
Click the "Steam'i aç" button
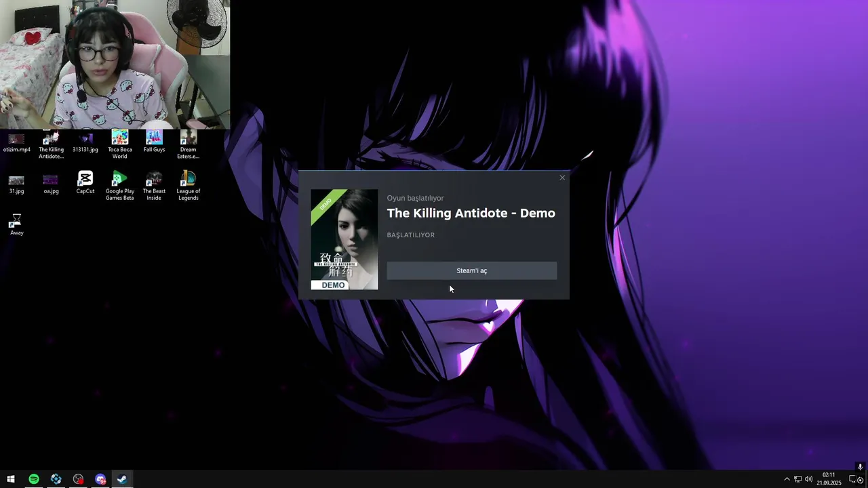click(x=471, y=270)
